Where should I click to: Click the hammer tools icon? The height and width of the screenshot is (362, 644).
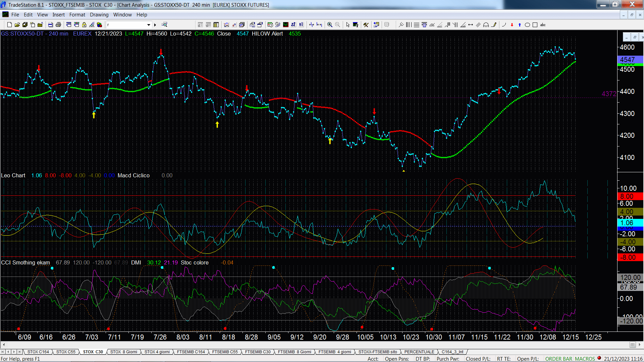coord(366,25)
